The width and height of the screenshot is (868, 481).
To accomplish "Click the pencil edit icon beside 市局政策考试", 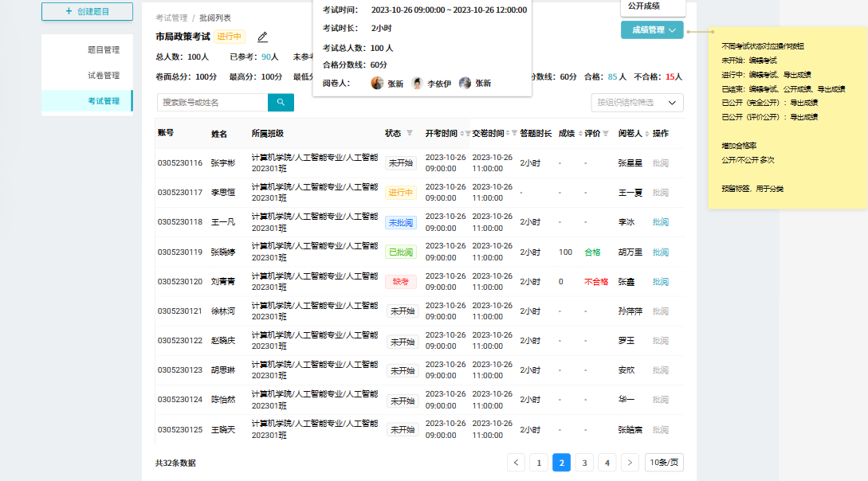I will click(262, 37).
